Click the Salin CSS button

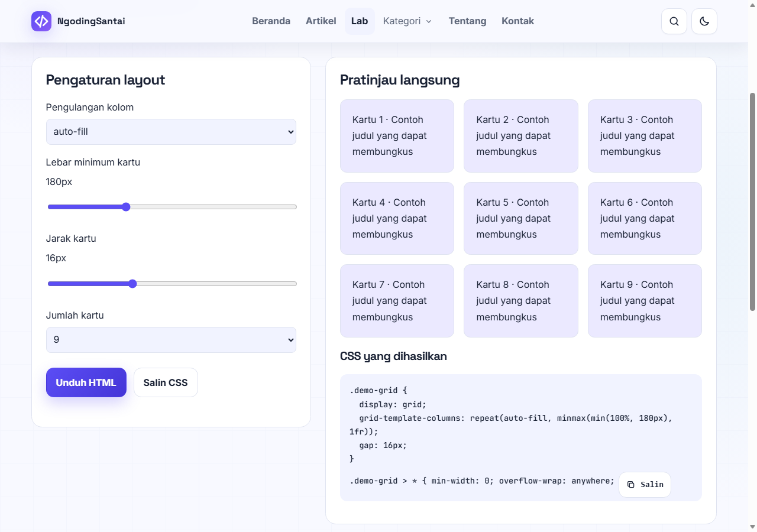pos(166,382)
